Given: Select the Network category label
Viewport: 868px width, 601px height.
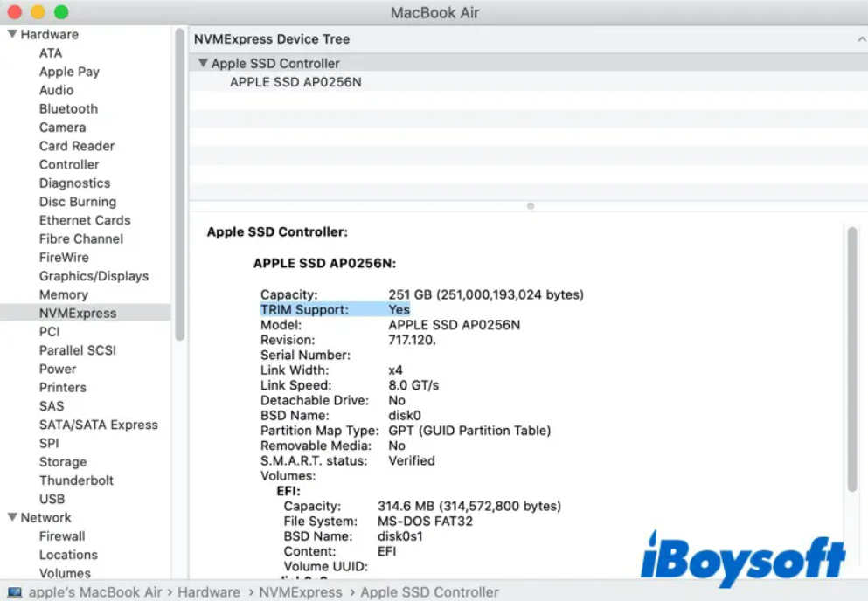Looking at the screenshot, I should (x=46, y=517).
